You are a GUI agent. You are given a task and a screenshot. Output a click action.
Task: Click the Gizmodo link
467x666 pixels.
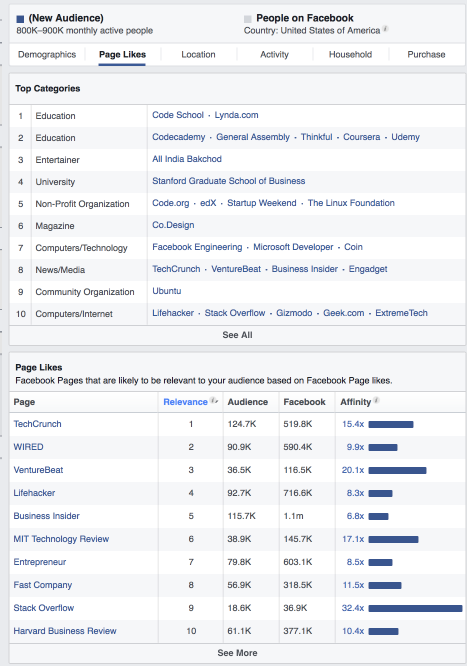pos(294,313)
